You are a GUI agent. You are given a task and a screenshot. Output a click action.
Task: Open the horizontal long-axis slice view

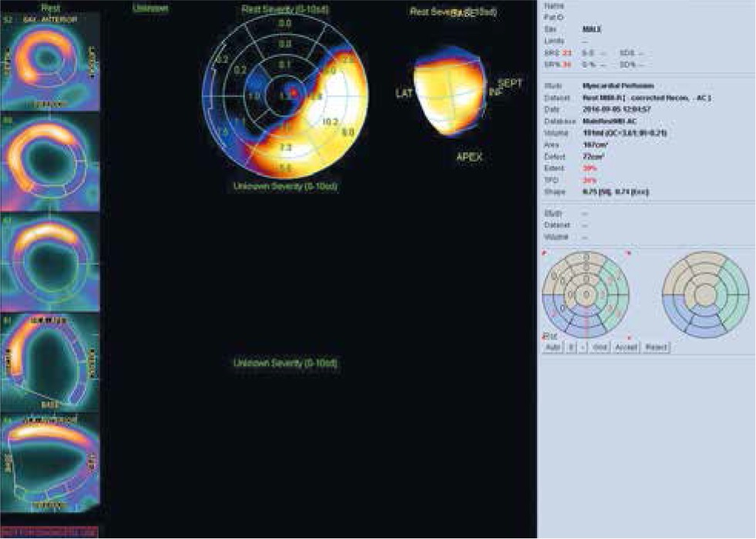tap(50, 362)
